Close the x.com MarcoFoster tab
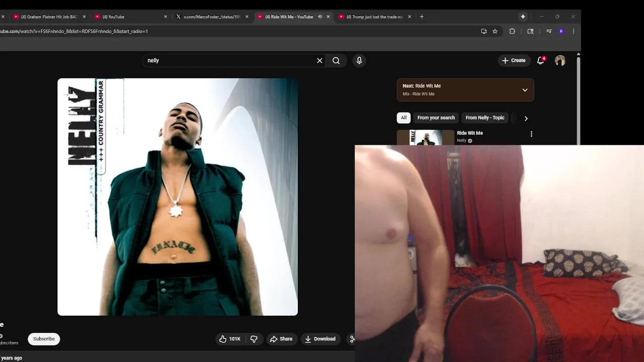This screenshot has width=644, height=362. point(247,17)
